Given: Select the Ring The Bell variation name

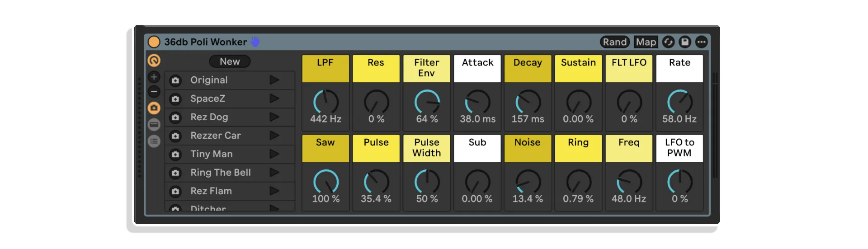Looking at the screenshot, I should point(221,173).
